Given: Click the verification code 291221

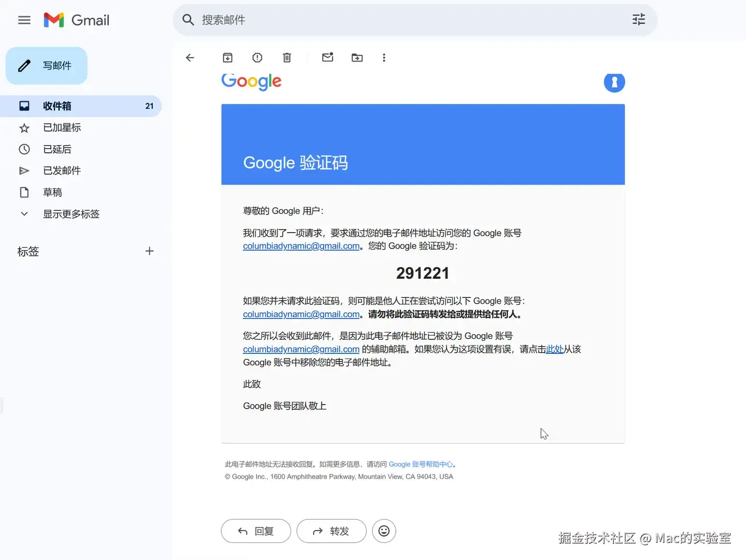Looking at the screenshot, I should coord(423,273).
